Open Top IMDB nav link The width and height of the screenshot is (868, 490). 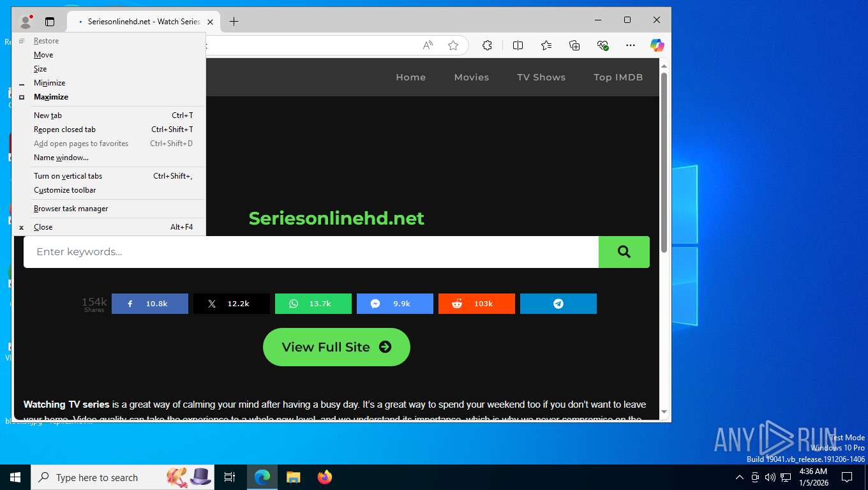[x=618, y=77]
